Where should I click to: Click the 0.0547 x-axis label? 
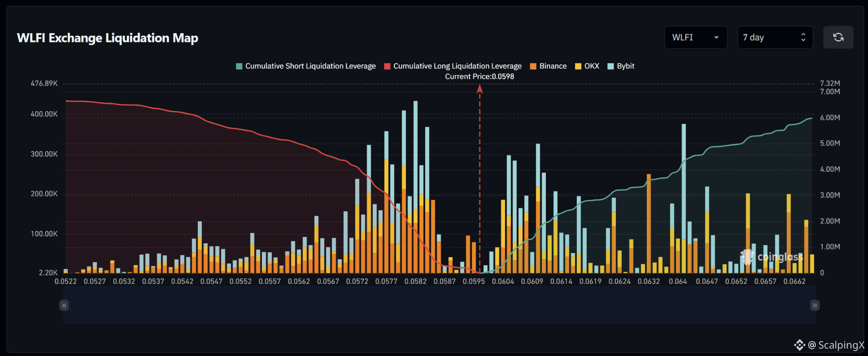tap(211, 281)
